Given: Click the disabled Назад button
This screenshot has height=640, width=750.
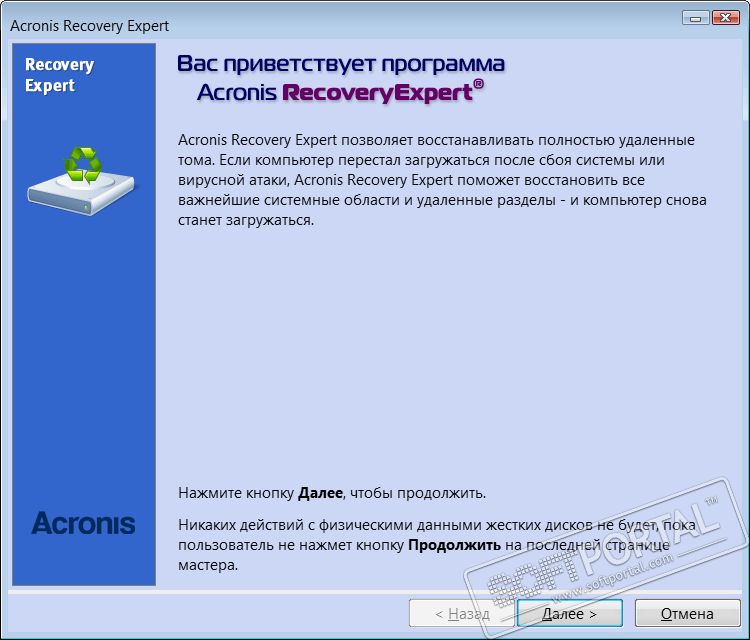Looking at the screenshot, I should [x=462, y=613].
